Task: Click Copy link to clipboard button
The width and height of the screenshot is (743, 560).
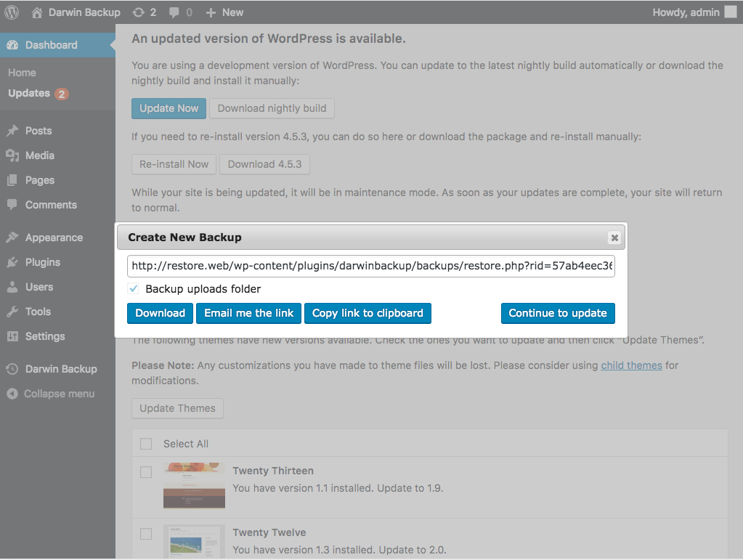Action: (x=368, y=313)
